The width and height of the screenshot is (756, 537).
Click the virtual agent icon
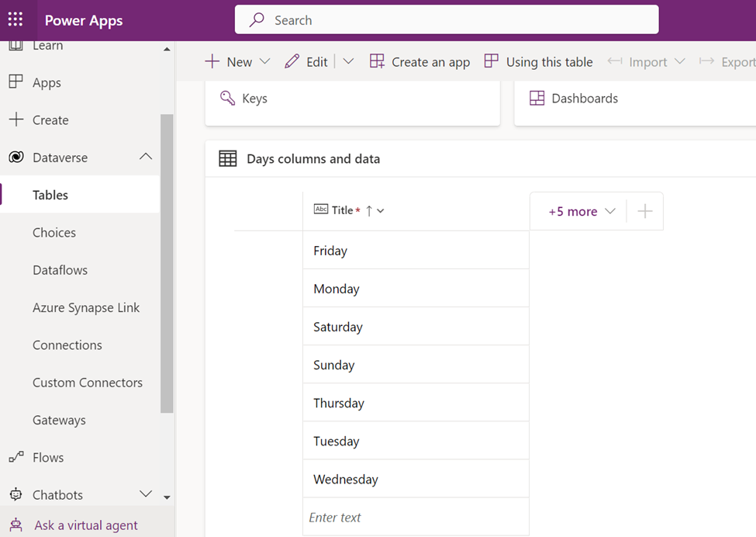pos(16,525)
